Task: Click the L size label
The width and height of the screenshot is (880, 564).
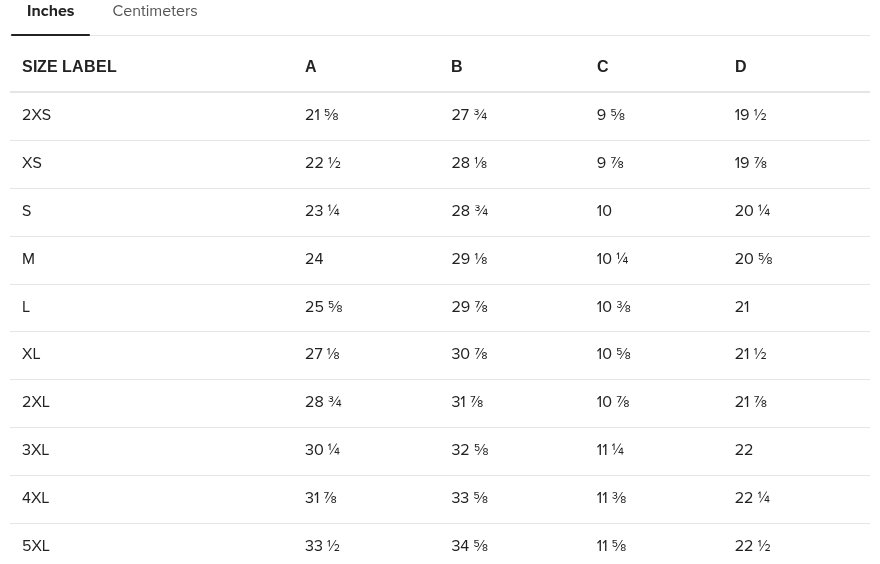Action: (x=26, y=307)
